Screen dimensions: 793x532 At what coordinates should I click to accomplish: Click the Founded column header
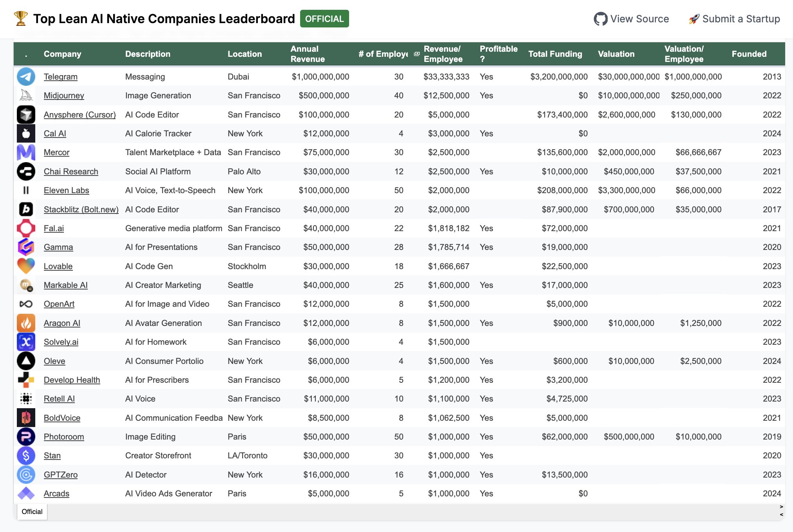[x=749, y=54]
